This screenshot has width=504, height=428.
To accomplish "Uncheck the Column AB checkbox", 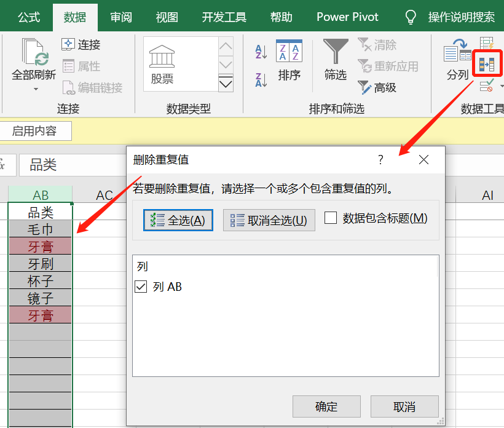I will click(x=141, y=287).
